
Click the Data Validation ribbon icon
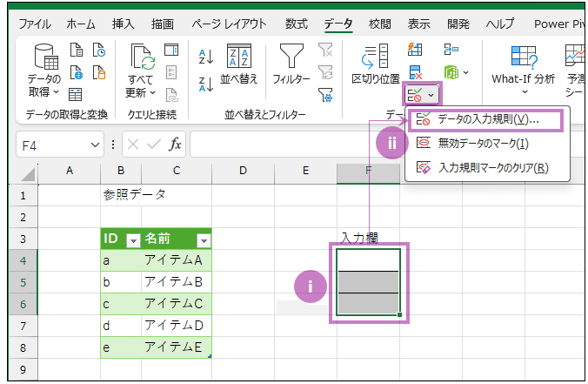tap(415, 95)
